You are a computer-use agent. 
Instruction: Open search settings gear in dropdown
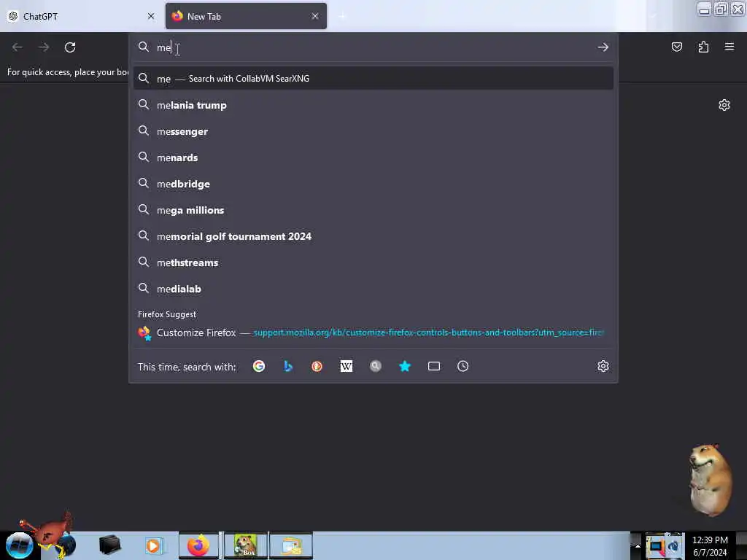pos(603,366)
